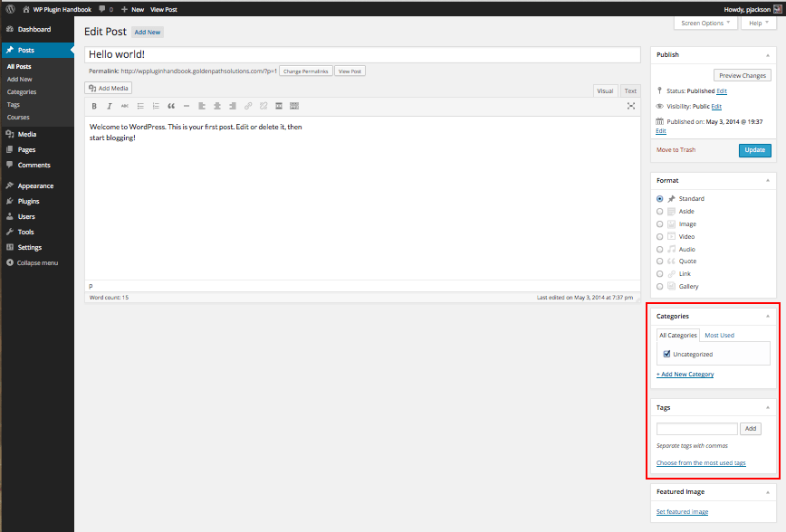
Task: Switch to the Most Used categories tab
Action: [x=719, y=335]
